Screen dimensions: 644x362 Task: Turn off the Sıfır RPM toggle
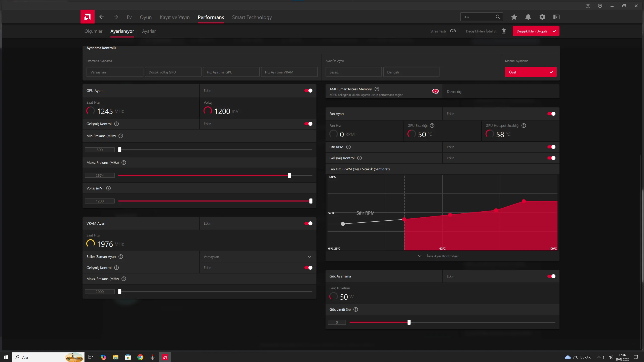(x=551, y=147)
